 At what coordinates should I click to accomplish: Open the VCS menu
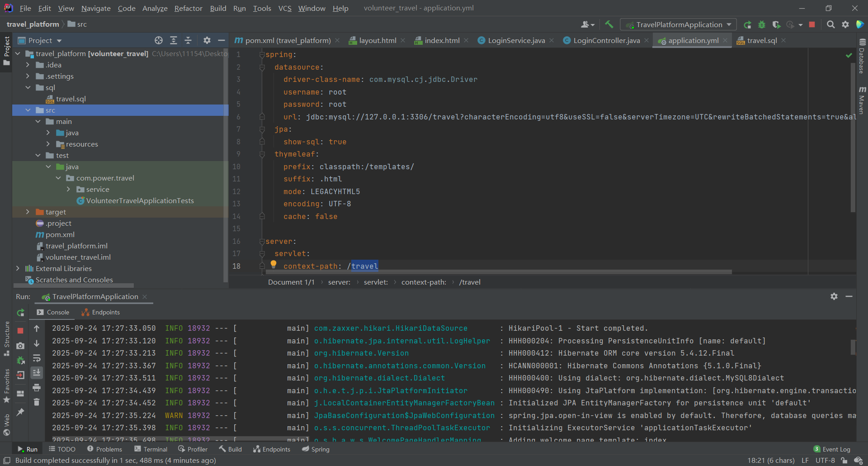point(285,8)
